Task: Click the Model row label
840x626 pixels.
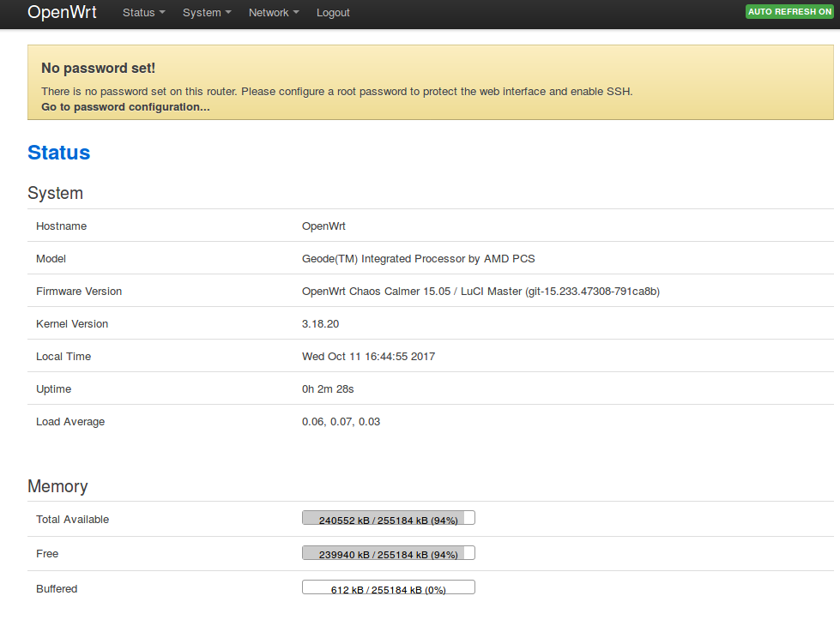Action: [51, 259]
